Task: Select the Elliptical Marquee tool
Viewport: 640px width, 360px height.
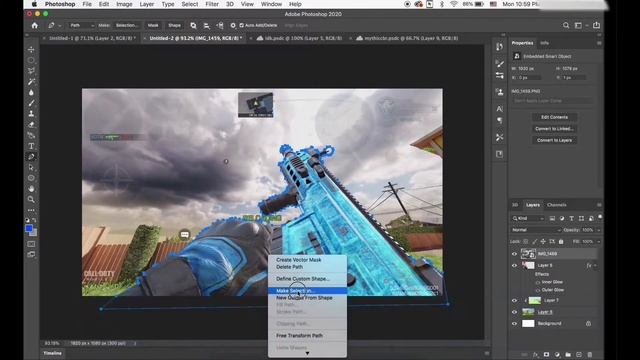Action: (31, 60)
